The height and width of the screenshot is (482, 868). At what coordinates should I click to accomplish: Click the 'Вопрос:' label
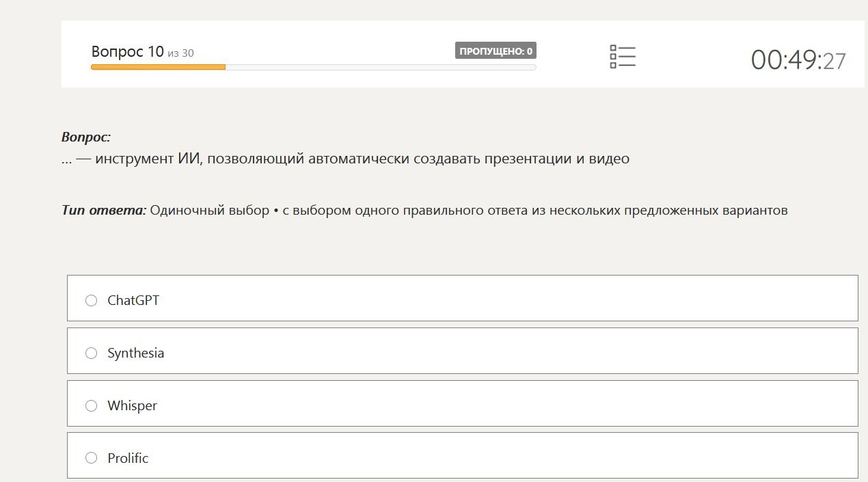point(86,137)
